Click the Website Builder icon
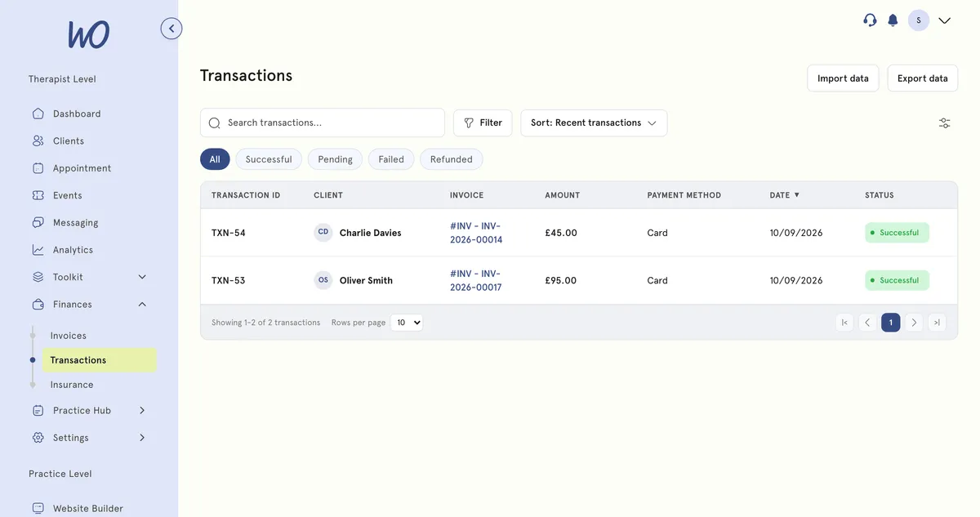Image resolution: width=980 pixels, height=517 pixels. (38, 508)
